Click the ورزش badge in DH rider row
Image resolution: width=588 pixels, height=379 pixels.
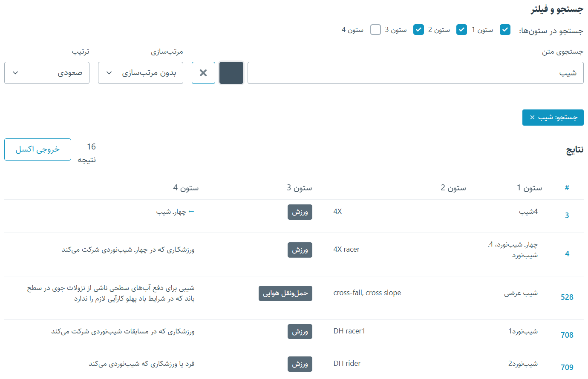coord(300,364)
